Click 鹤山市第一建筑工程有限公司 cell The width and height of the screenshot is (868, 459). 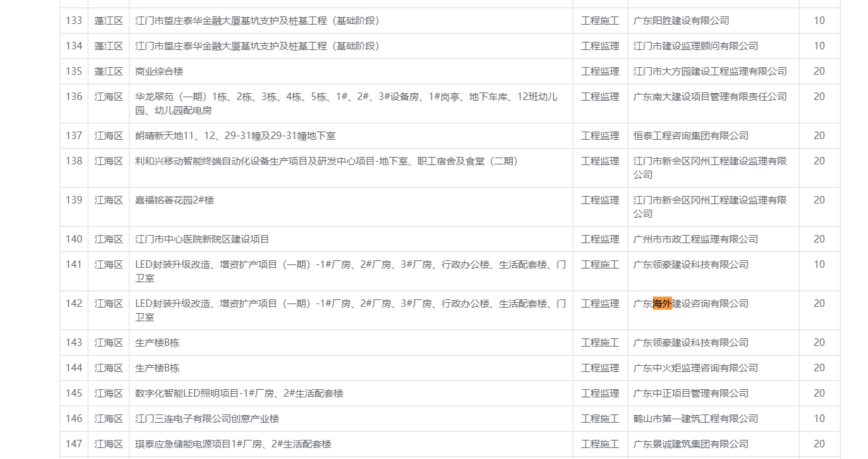click(696, 419)
